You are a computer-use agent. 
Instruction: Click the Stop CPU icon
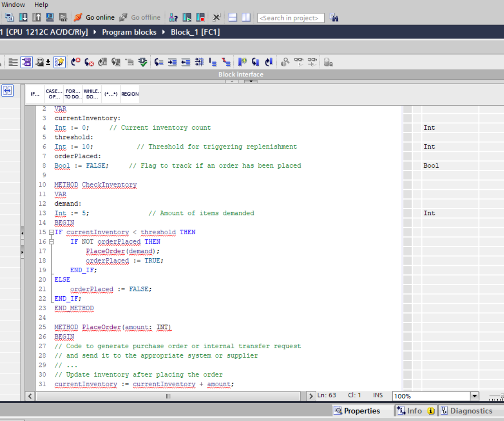pyautogui.click(x=200, y=17)
